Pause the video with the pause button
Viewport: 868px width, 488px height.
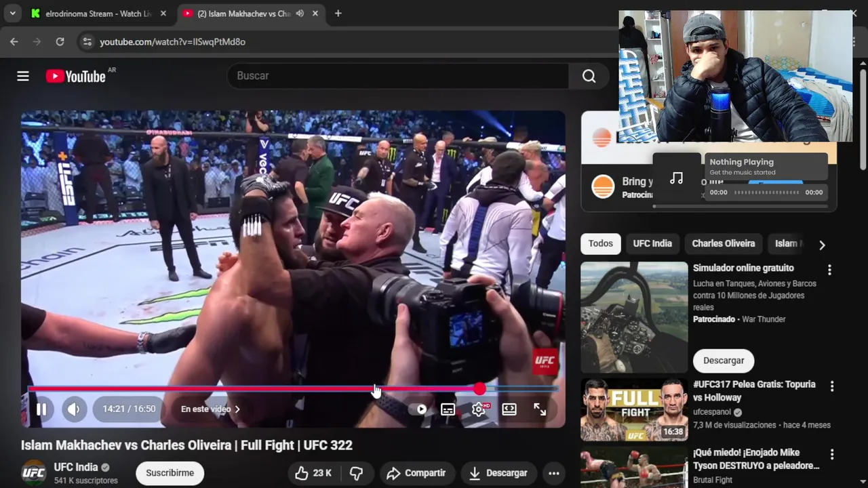(x=41, y=409)
